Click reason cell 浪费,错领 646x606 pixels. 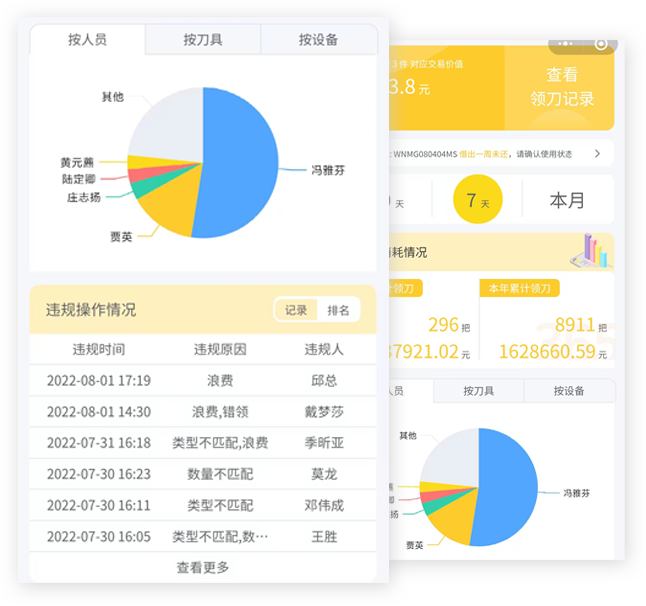[x=220, y=412]
